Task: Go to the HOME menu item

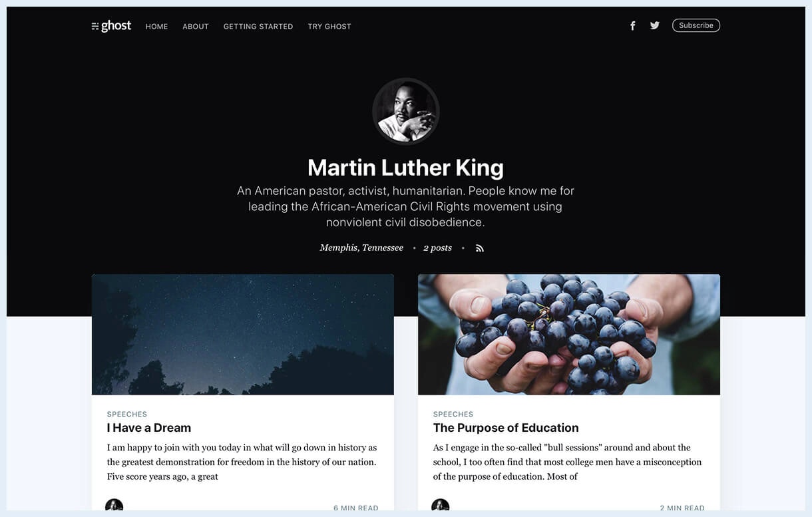Action: click(156, 27)
